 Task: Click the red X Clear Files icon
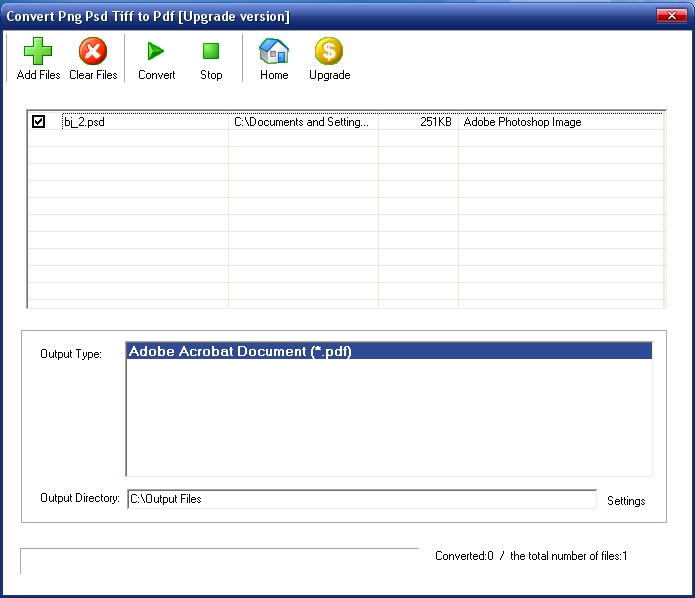[x=93, y=51]
